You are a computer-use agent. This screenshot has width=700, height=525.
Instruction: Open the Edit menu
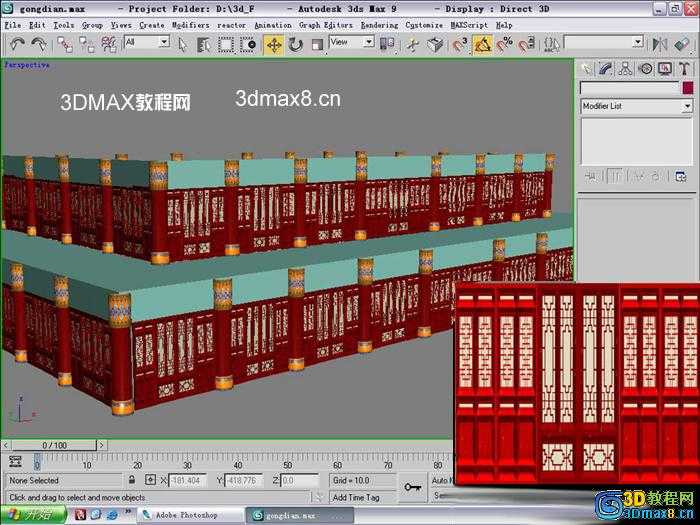coord(37,25)
